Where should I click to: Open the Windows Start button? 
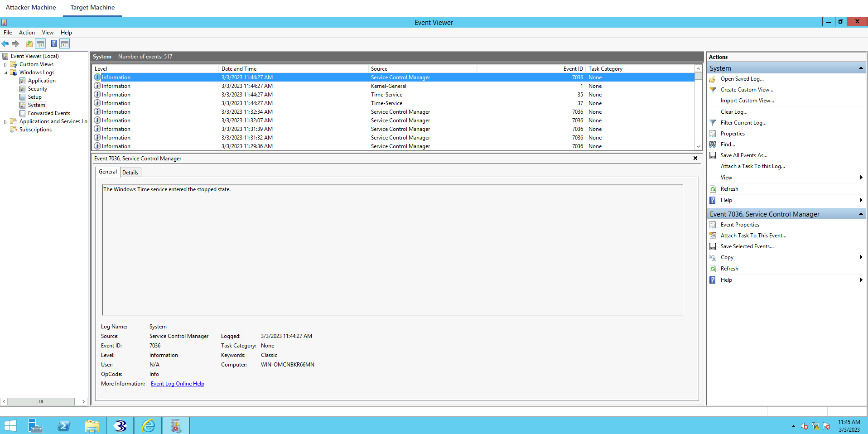(10, 426)
